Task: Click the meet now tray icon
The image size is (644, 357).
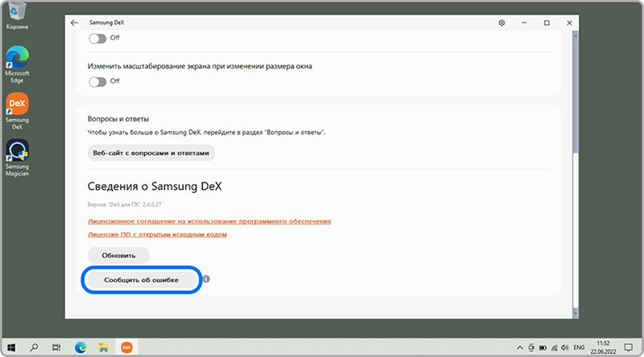Action: (x=531, y=347)
